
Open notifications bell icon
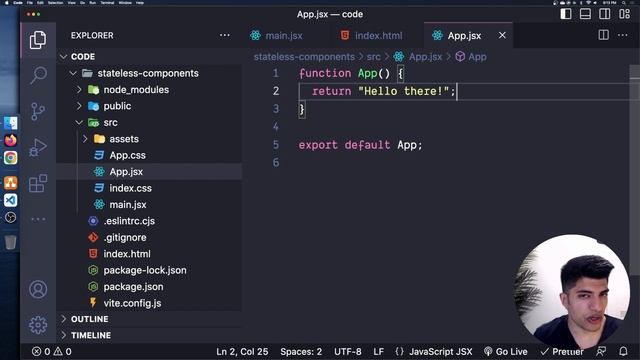click(623, 351)
